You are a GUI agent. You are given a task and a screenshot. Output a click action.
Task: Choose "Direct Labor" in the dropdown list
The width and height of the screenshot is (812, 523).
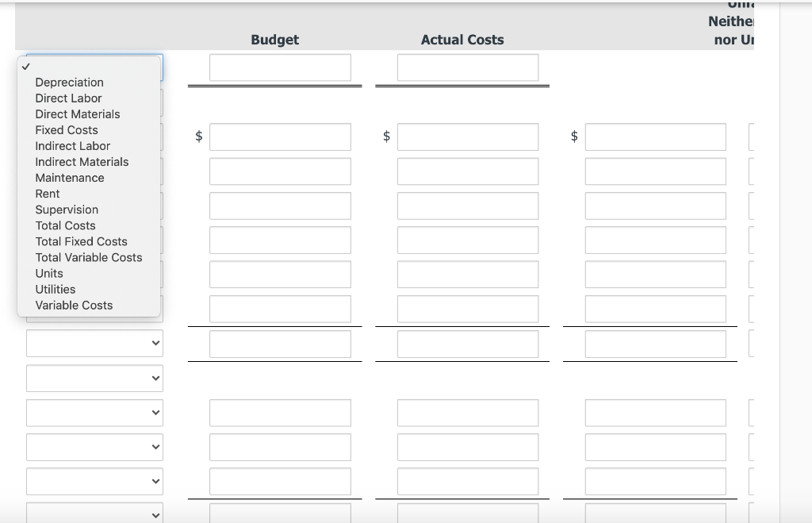[68, 98]
